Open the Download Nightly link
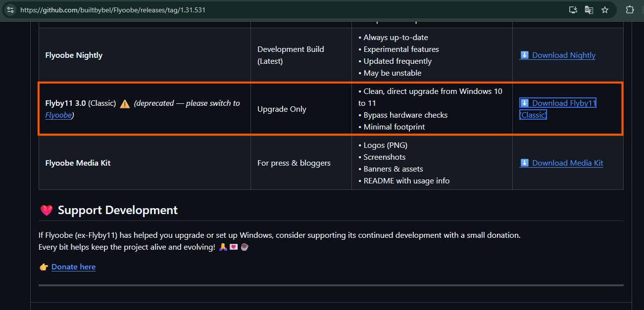This screenshot has width=644, height=310. pos(563,55)
